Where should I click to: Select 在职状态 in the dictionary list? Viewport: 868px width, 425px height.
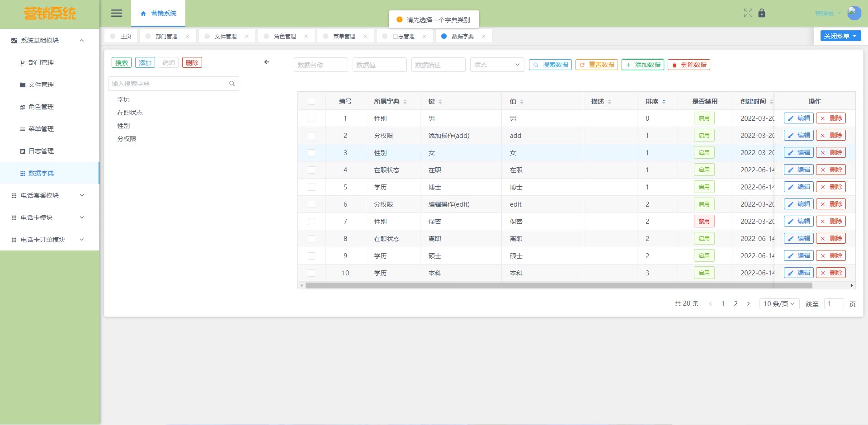point(130,113)
